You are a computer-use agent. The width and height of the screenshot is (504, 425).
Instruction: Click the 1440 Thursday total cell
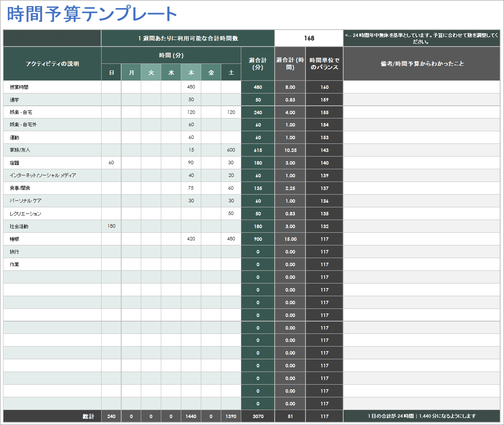[191, 416]
